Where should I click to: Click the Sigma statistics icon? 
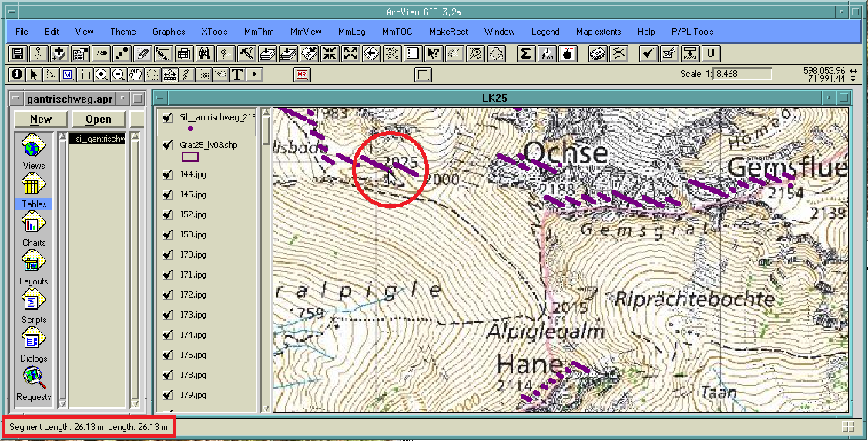(526, 54)
